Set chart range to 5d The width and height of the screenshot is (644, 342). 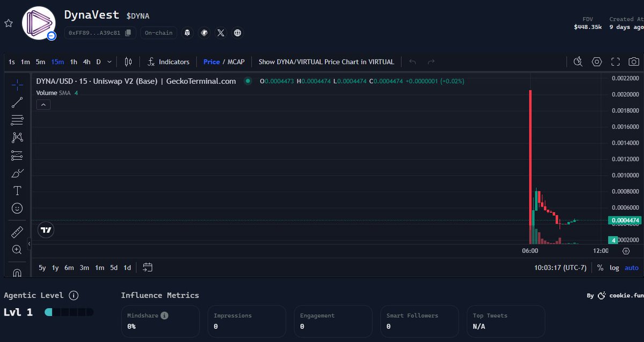[x=114, y=267]
